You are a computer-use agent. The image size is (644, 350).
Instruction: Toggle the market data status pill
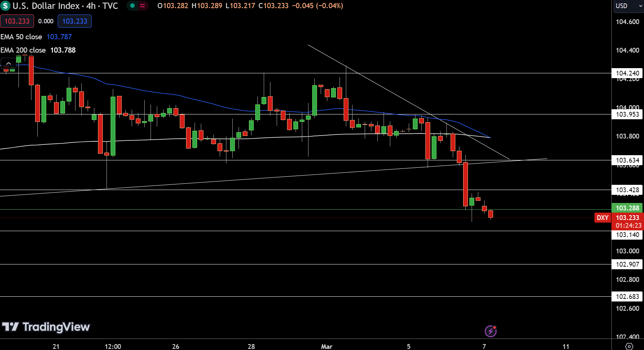(x=137, y=6)
